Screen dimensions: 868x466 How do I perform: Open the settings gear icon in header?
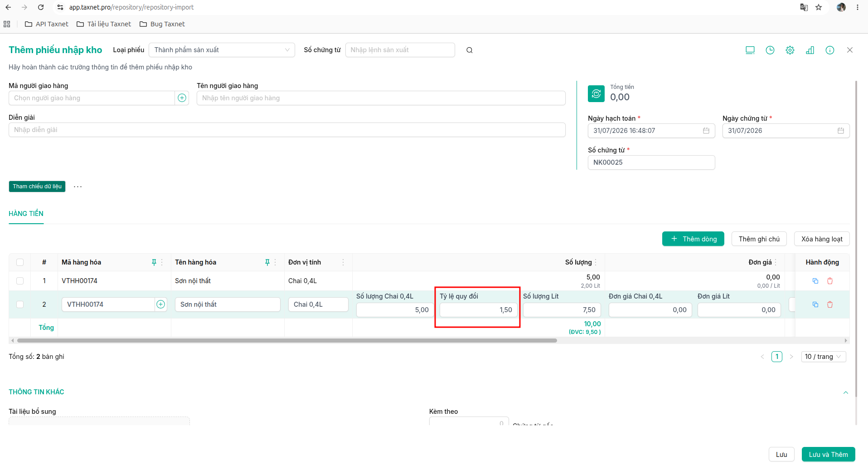[x=790, y=50]
